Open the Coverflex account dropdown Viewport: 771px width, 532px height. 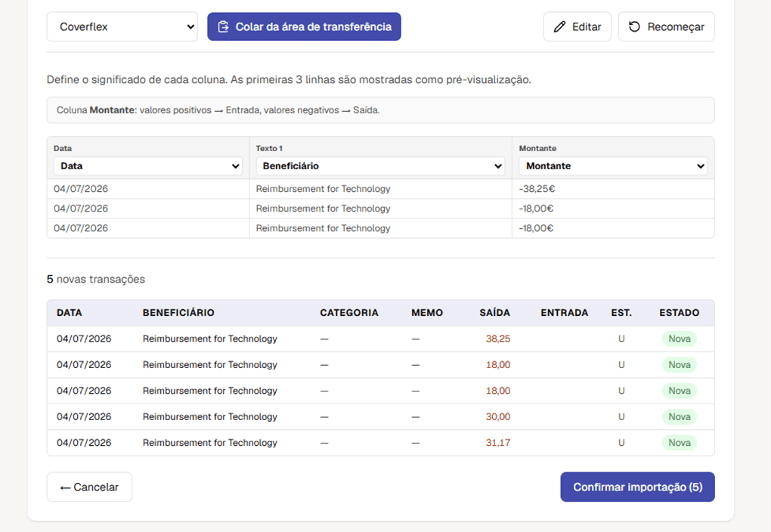click(x=122, y=26)
